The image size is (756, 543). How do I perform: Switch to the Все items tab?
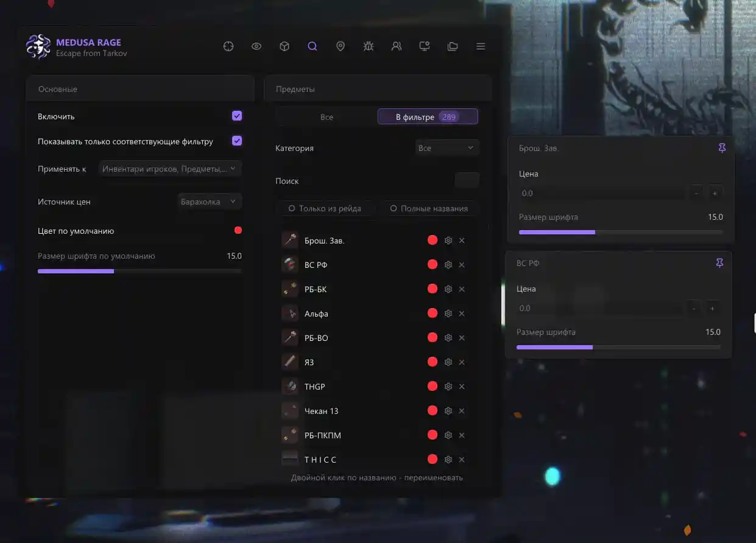327,117
